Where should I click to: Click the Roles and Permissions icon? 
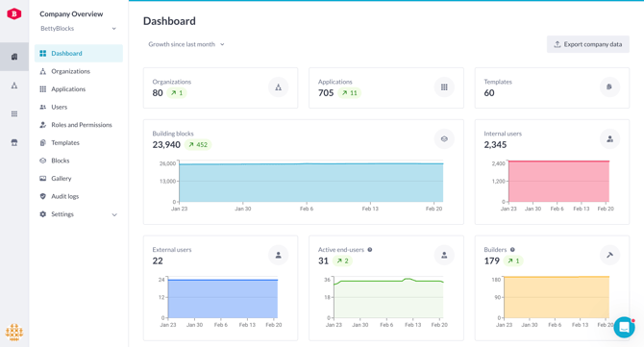point(42,125)
